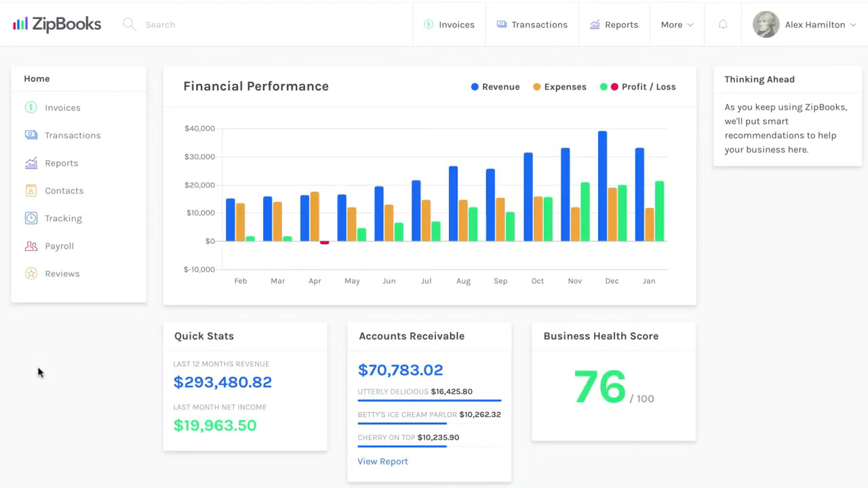The image size is (868, 488).
Task: Click the Cherry On Top progress bar
Action: (429, 447)
